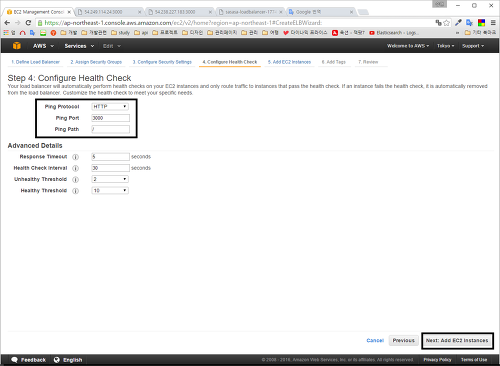Open the Google Translate extension icon
This screenshot has width=500, height=366.
pyautogui.click(x=470, y=23)
